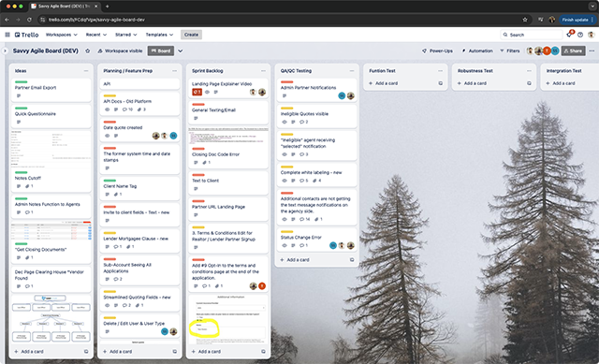Image resolution: width=599 pixels, height=364 pixels.
Task: Star the Savvy Agile Board
Action: coord(87,51)
